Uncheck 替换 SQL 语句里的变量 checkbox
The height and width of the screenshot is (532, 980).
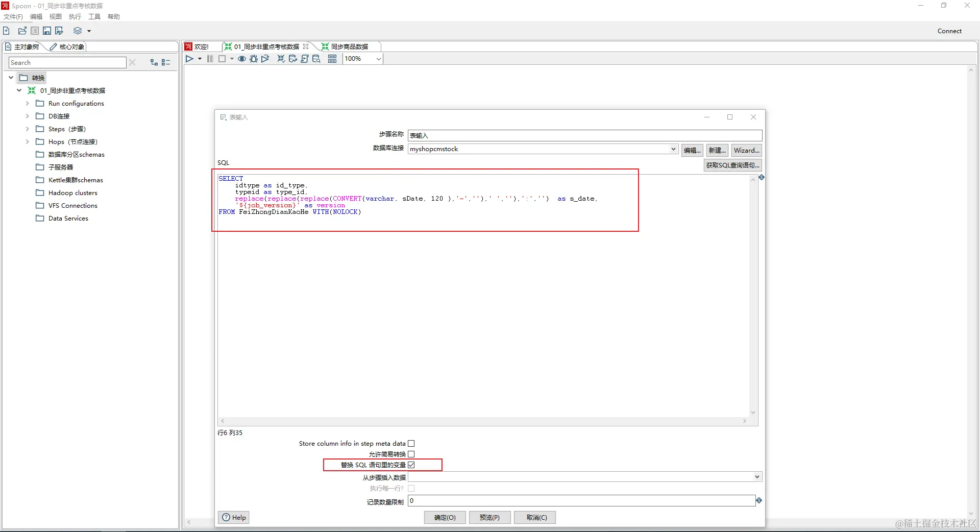(411, 465)
